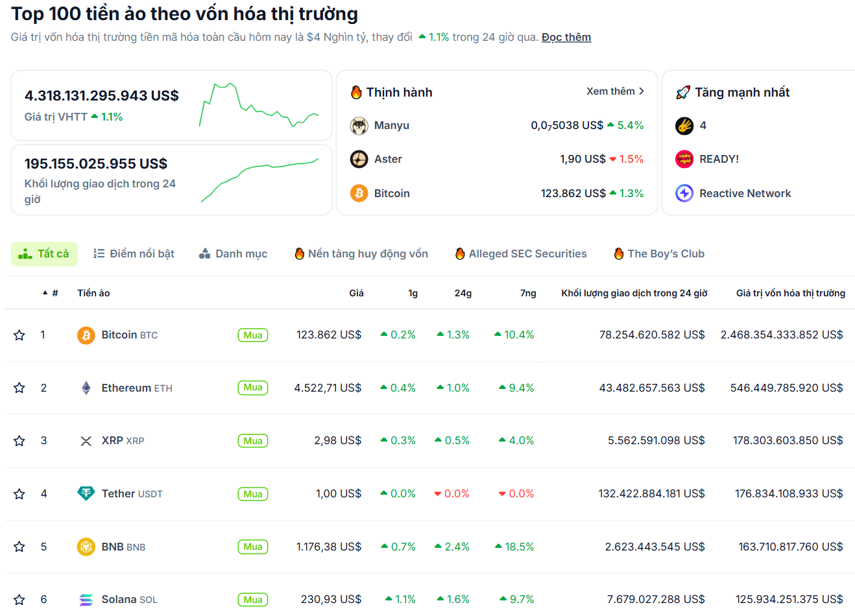Toggle the favorite star for Ethereum

19,388
